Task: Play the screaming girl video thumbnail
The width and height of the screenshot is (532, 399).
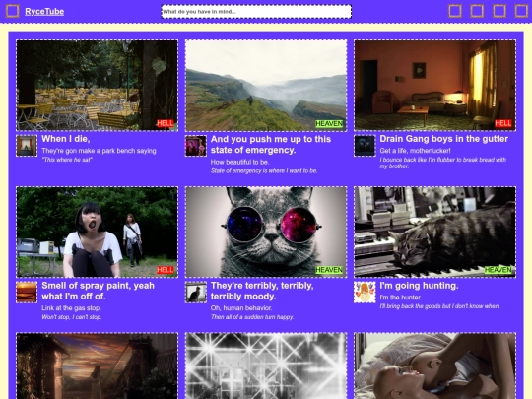Action: (97, 233)
